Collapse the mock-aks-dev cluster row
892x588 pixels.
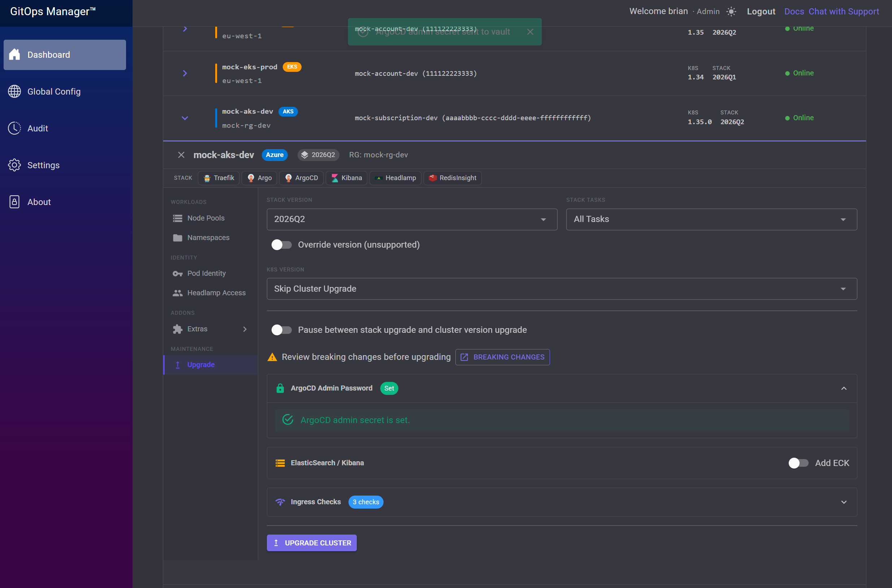pyautogui.click(x=185, y=118)
